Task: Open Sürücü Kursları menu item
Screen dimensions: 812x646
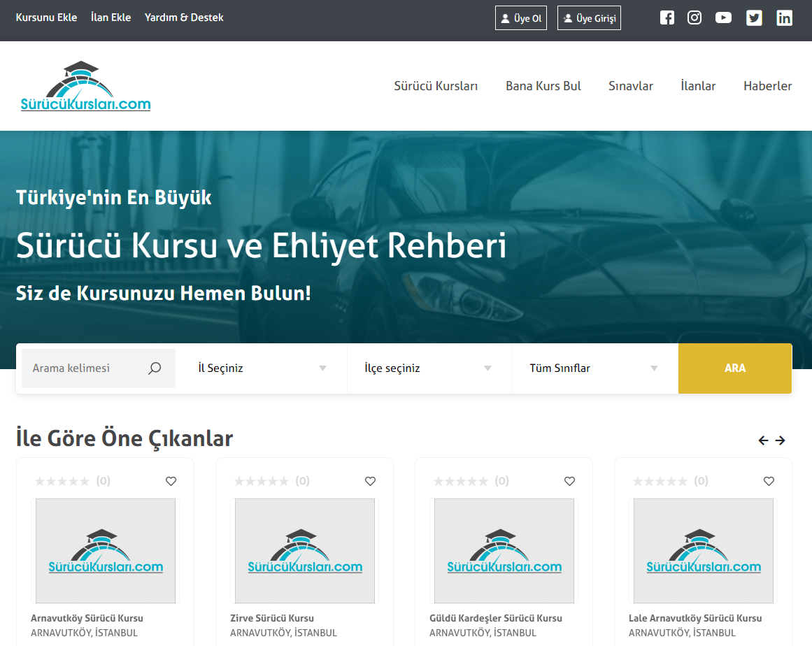Action: tap(436, 86)
